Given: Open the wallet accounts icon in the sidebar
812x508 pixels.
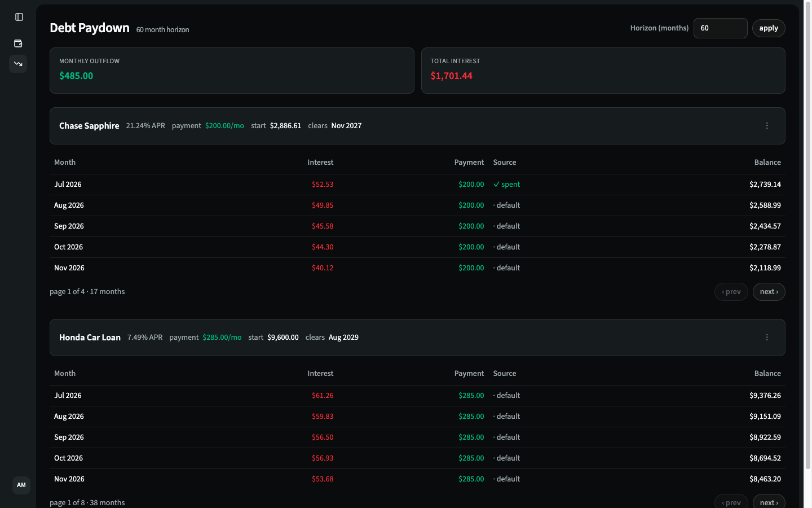Looking at the screenshot, I should [x=18, y=43].
